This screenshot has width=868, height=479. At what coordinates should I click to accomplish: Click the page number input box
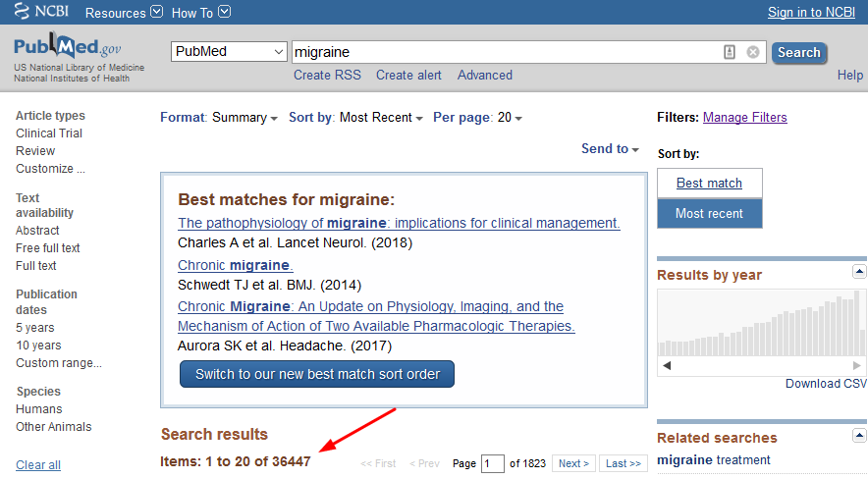493,463
